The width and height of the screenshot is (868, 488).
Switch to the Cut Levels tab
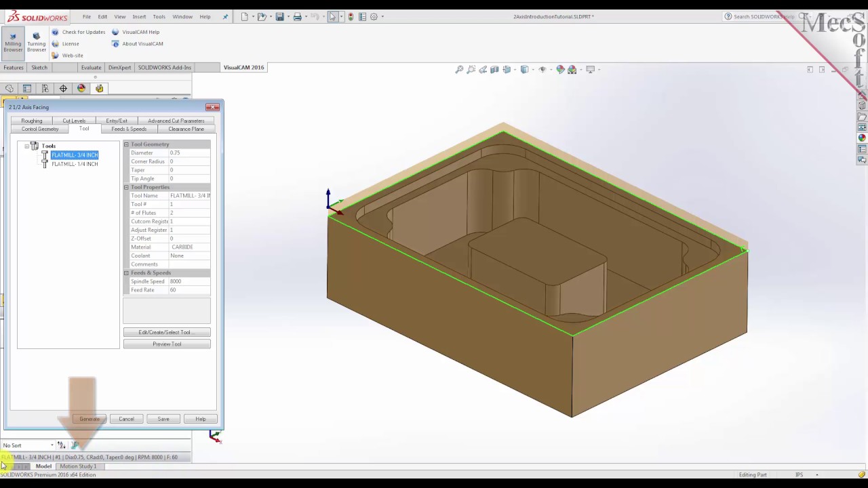[74, 121]
